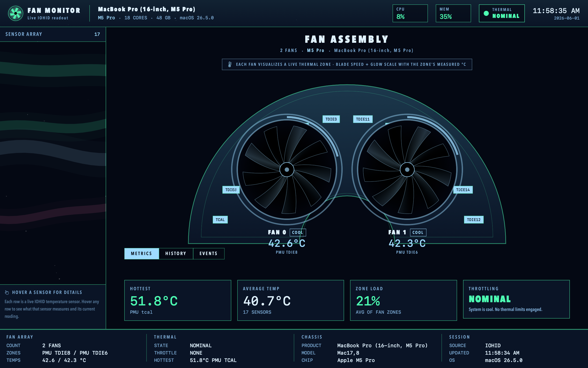Click the Fan Assembly heading
The width and height of the screenshot is (588, 368).
point(347,39)
